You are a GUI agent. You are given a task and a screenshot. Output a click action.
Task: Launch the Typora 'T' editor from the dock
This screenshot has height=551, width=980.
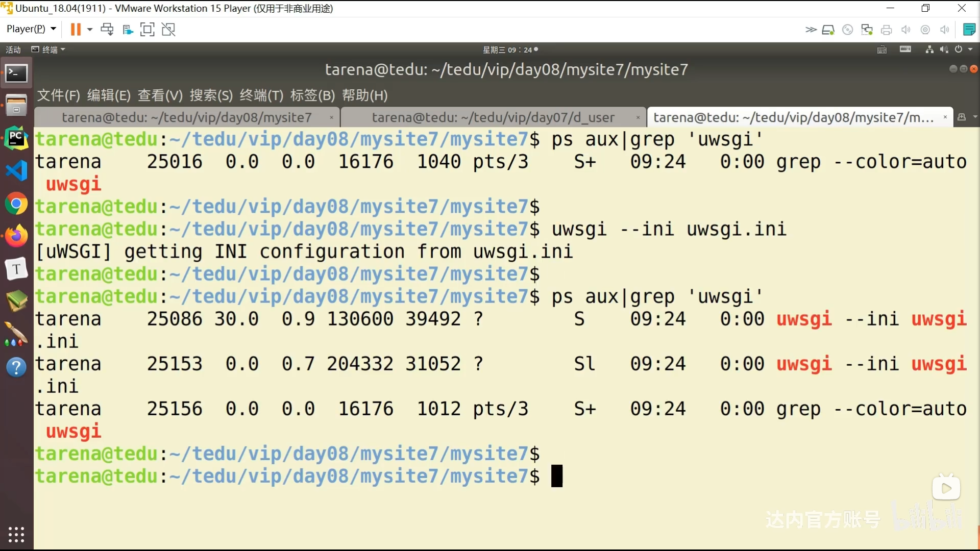pyautogui.click(x=16, y=269)
